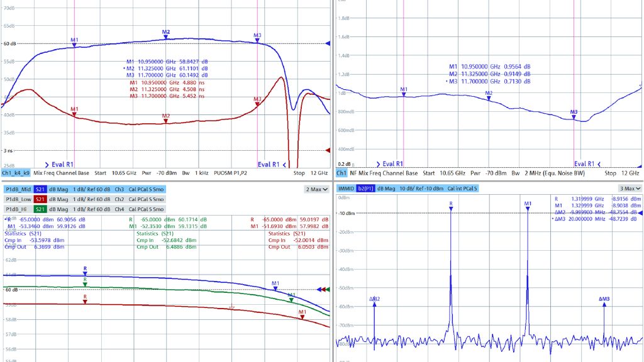Open the '2 Max' dropdown in compression panel
Image resolution: width=644 pixels, height=362 pixels.
316,189
